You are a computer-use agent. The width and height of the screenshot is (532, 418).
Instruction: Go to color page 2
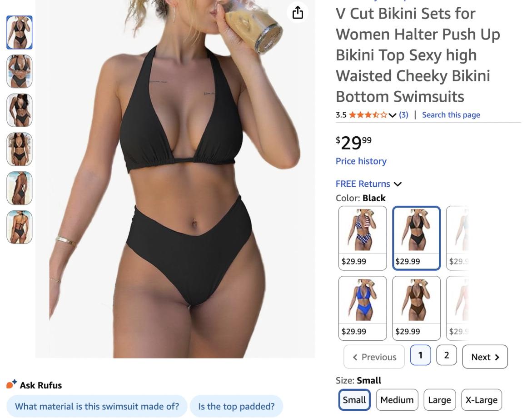(446, 355)
